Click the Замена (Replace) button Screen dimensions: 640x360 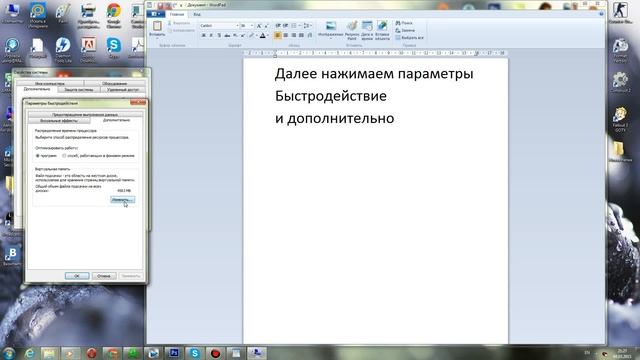[405, 31]
